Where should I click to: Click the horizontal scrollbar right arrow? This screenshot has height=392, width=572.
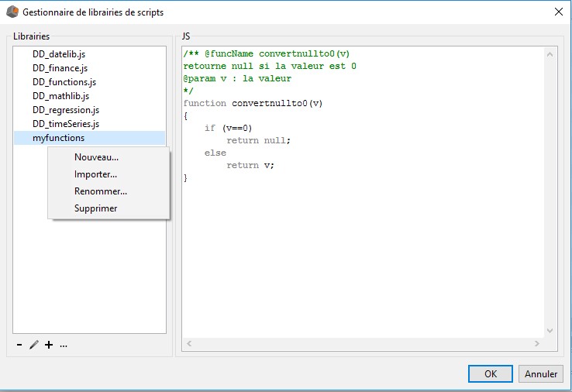coord(536,343)
